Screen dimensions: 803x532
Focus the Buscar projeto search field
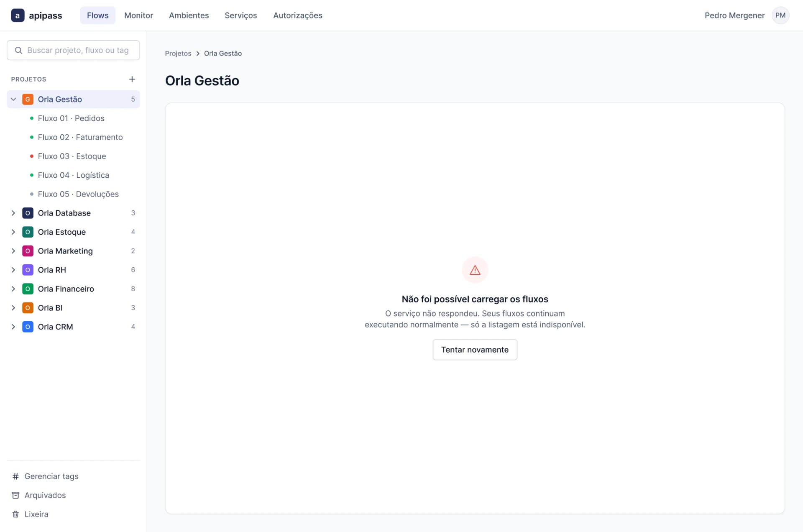(x=73, y=50)
